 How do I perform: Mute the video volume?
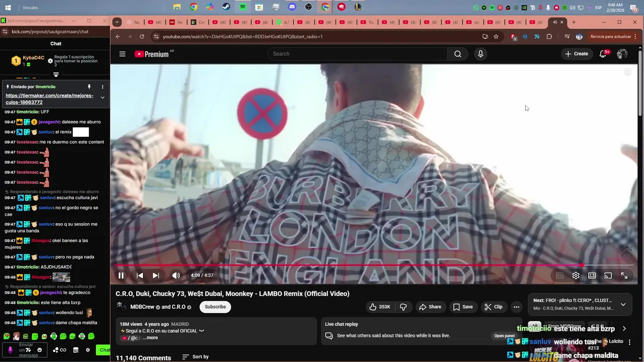click(x=176, y=276)
